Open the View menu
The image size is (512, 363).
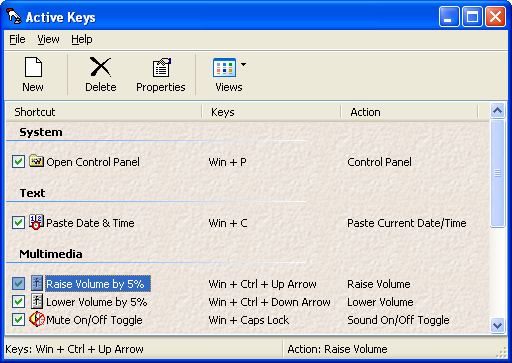[x=48, y=39]
